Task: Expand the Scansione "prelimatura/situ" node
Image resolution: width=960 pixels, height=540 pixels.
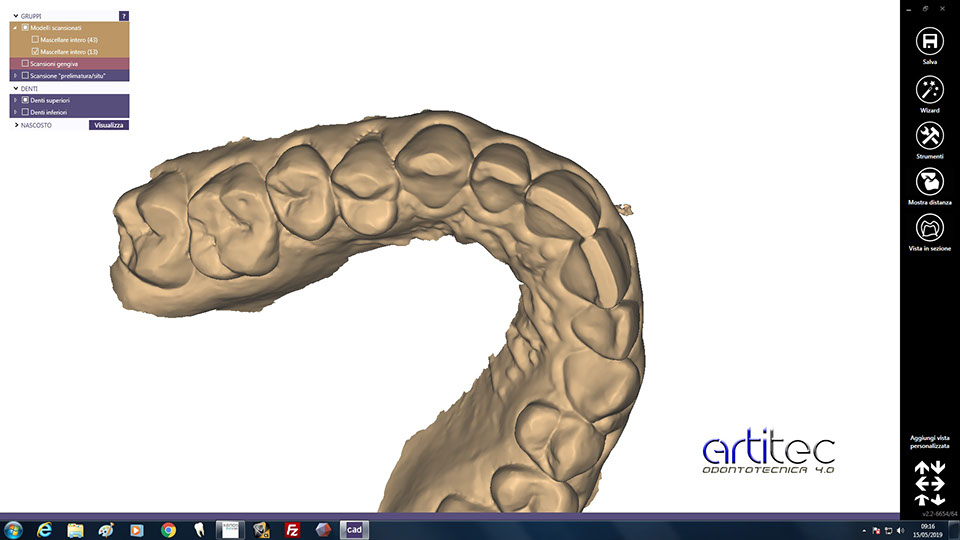Action: pyautogui.click(x=15, y=75)
